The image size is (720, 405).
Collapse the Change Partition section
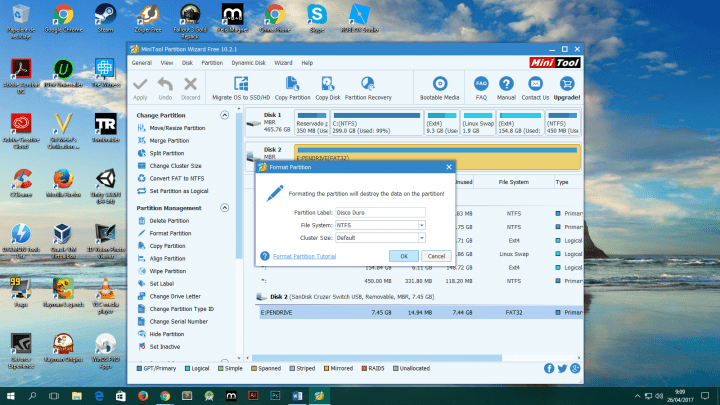[x=225, y=115]
